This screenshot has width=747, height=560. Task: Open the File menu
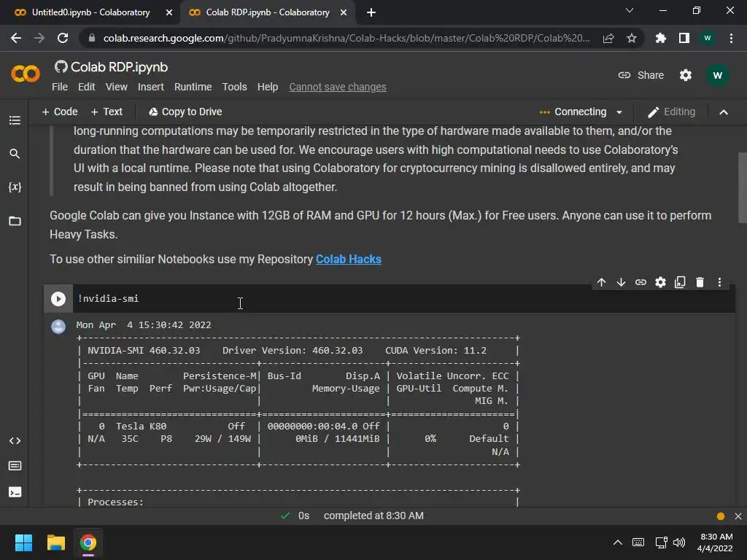60,87
